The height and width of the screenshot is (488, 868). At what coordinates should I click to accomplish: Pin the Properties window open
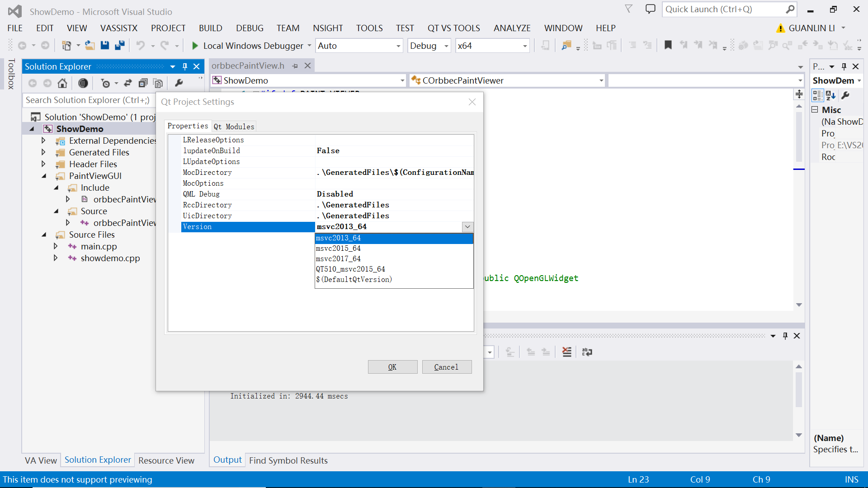click(844, 66)
